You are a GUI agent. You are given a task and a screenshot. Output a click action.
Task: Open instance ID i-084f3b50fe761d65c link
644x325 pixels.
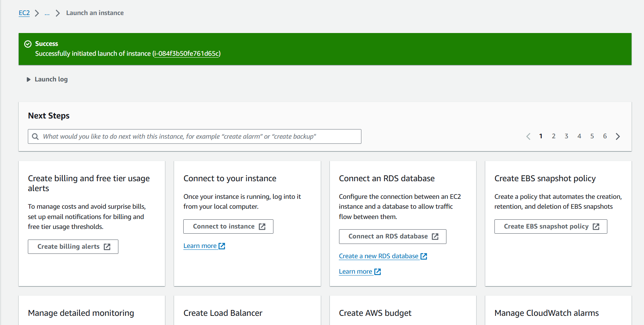click(x=187, y=54)
